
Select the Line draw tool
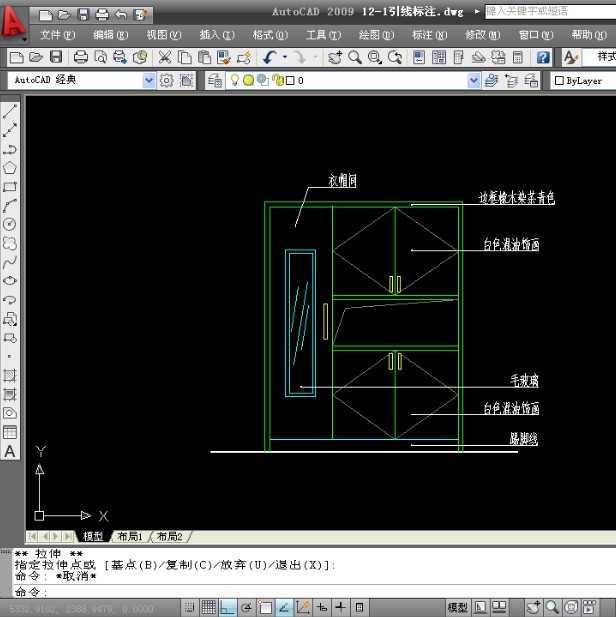[10, 111]
